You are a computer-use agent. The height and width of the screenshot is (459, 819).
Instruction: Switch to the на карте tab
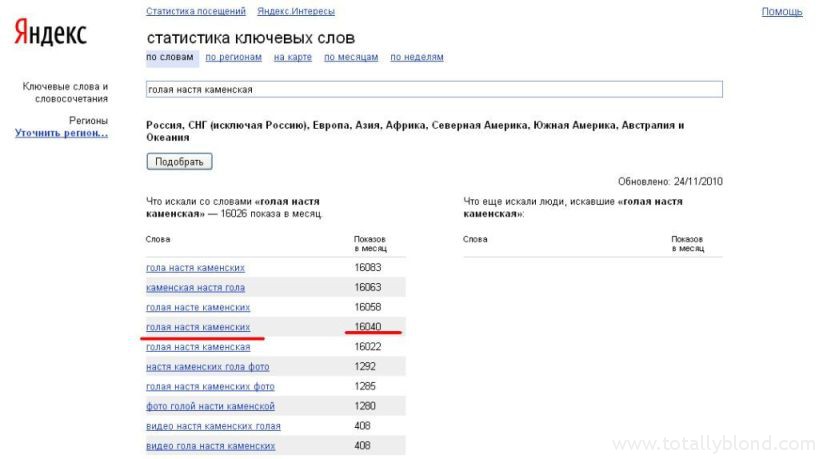point(292,57)
